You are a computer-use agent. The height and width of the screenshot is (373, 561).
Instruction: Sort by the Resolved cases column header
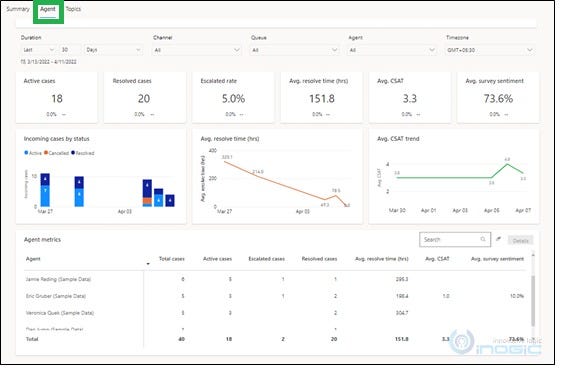(x=319, y=259)
